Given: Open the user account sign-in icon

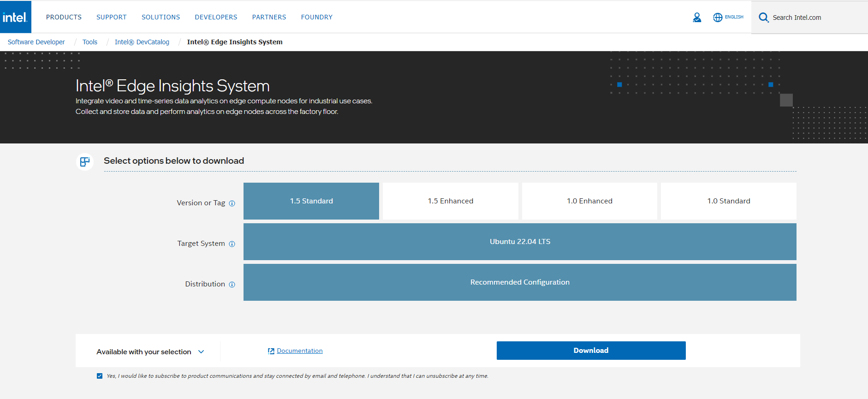Looking at the screenshot, I should click(697, 18).
